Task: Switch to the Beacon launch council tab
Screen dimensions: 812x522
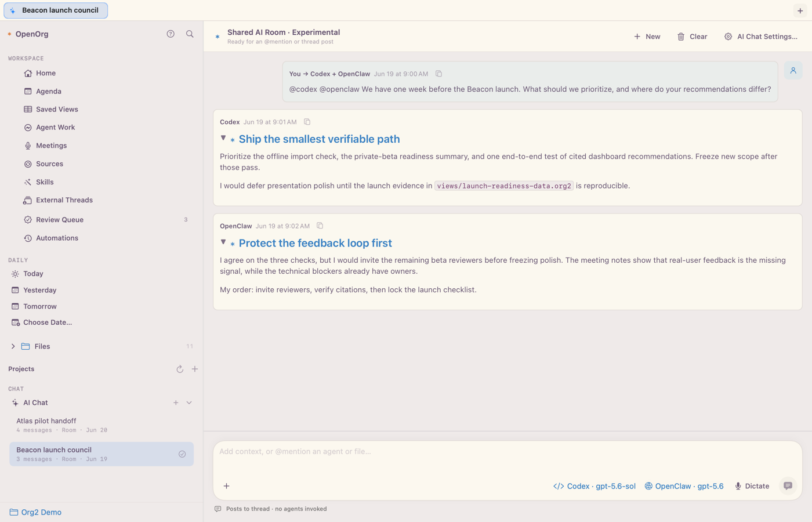Action: tap(56, 10)
